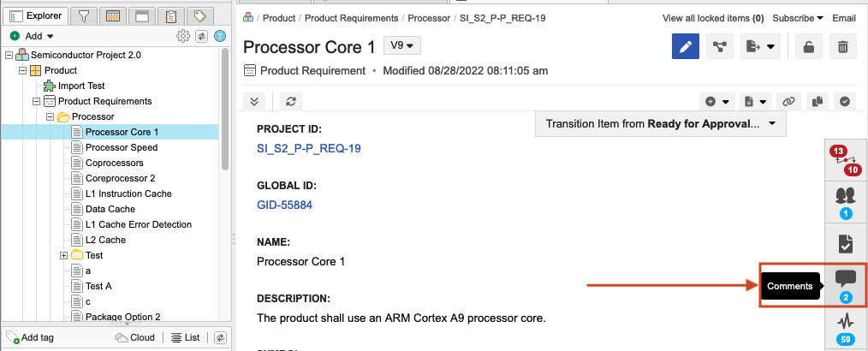Image resolution: width=868 pixels, height=351 pixels.
Task: Delete the item using the trash icon
Action: coord(843,48)
